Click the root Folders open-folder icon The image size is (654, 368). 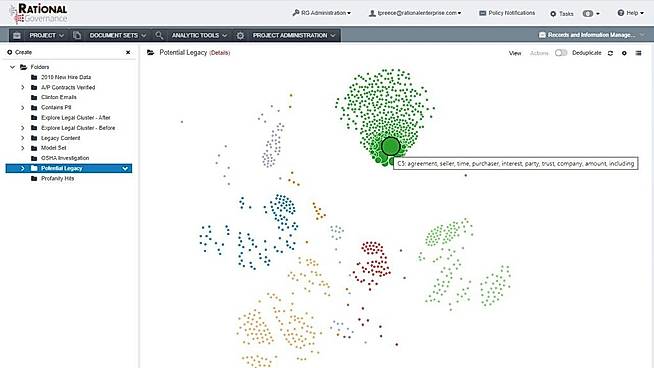[x=24, y=67]
